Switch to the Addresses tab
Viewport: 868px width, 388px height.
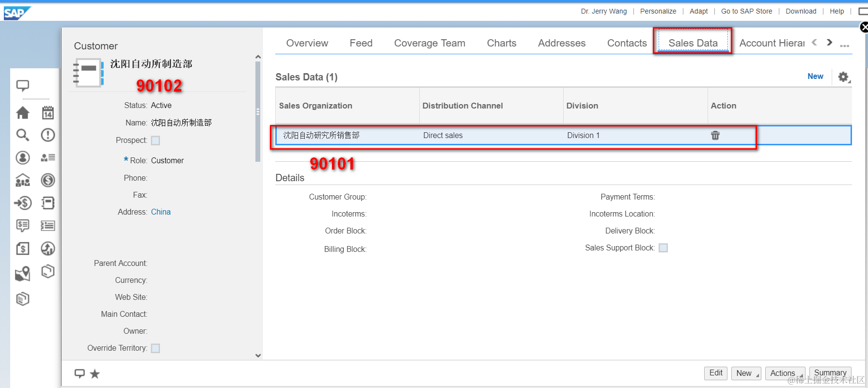tap(562, 43)
